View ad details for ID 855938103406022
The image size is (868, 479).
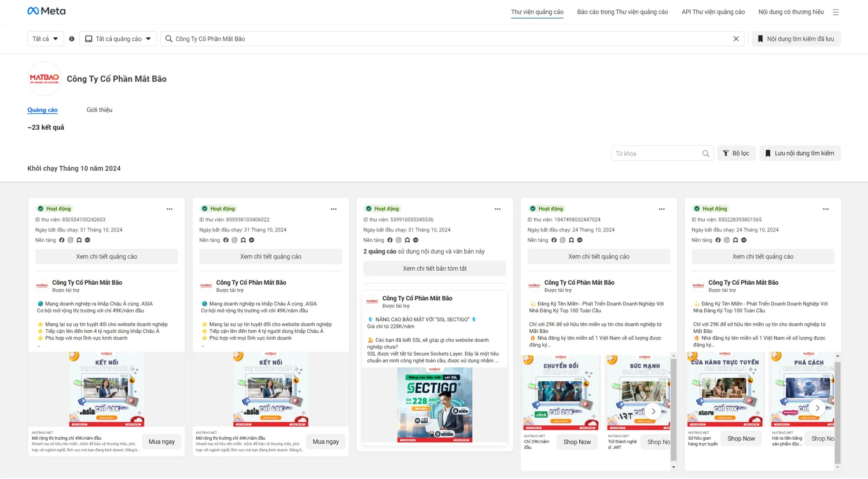coord(271,256)
